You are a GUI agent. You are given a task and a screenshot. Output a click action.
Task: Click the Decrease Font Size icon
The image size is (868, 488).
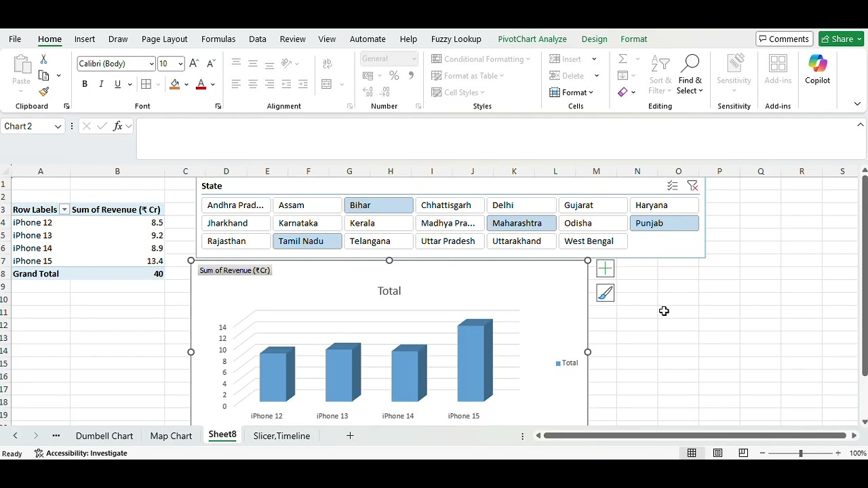click(211, 64)
